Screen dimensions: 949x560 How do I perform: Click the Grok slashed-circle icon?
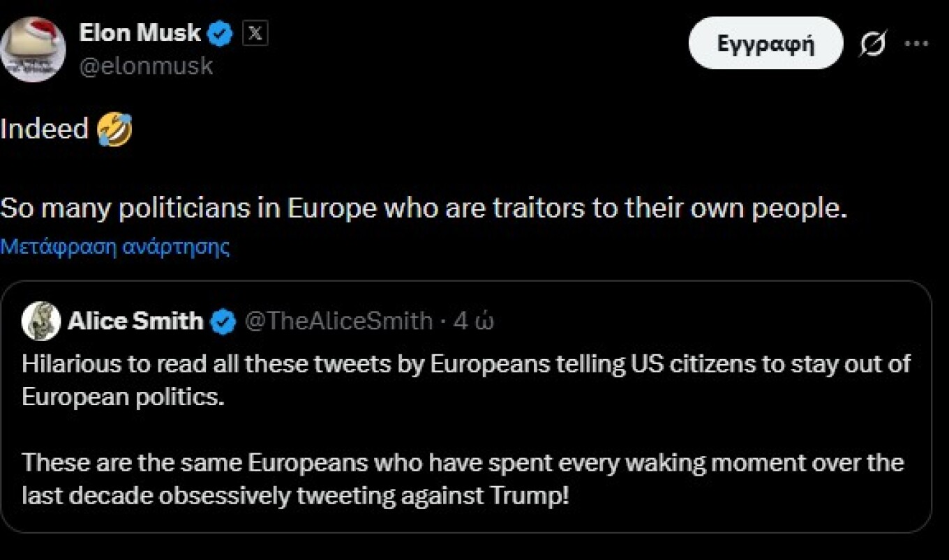click(x=872, y=44)
